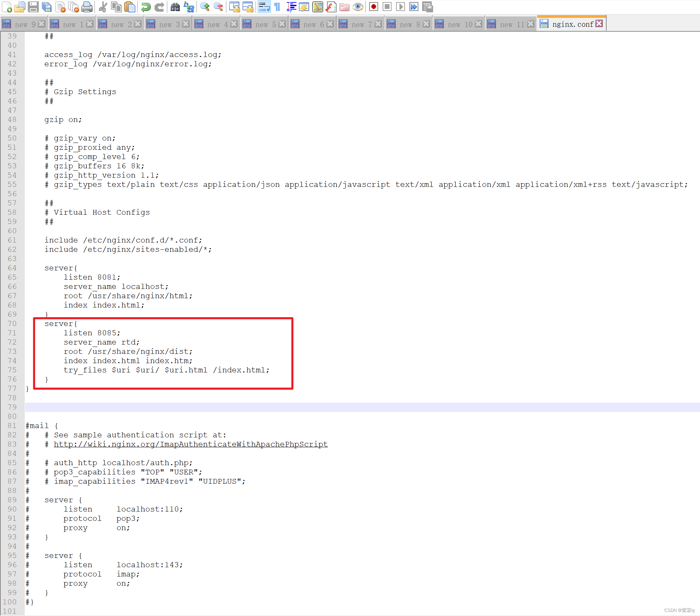The image size is (700, 616).
Task: Toggle the indent guide icon
Action: (x=291, y=7)
